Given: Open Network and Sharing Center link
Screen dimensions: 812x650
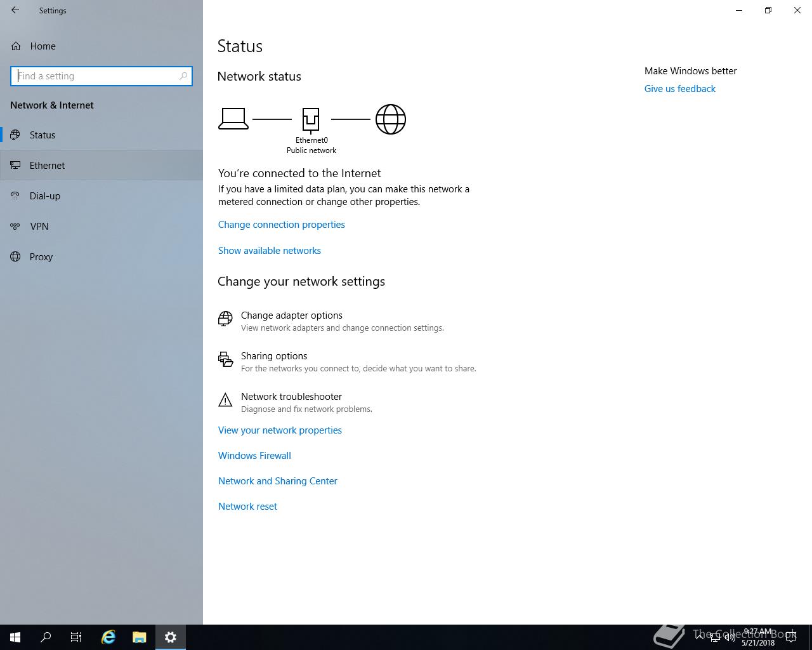Looking at the screenshot, I should [278, 481].
